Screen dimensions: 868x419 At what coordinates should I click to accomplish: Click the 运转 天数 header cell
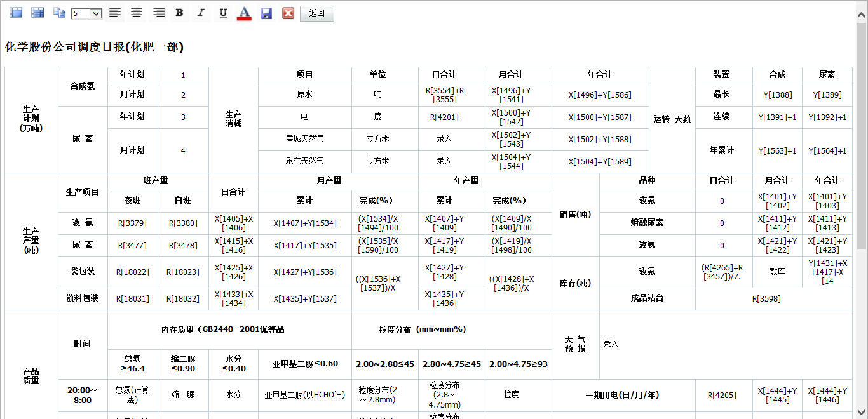pyautogui.click(x=672, y=119)
